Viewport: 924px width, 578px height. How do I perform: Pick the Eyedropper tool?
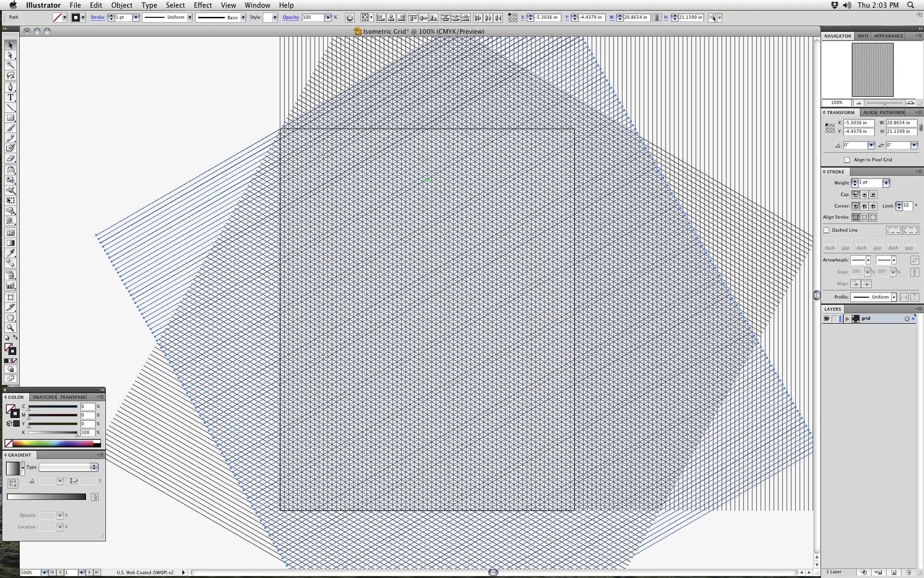tap(10, 253)
